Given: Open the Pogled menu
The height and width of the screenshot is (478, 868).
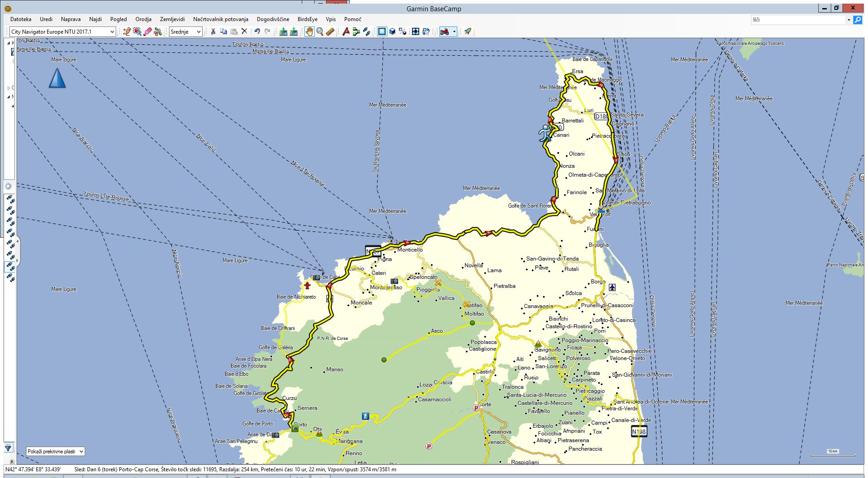Looking at the screenshot, I should click(x=118, y=19).
